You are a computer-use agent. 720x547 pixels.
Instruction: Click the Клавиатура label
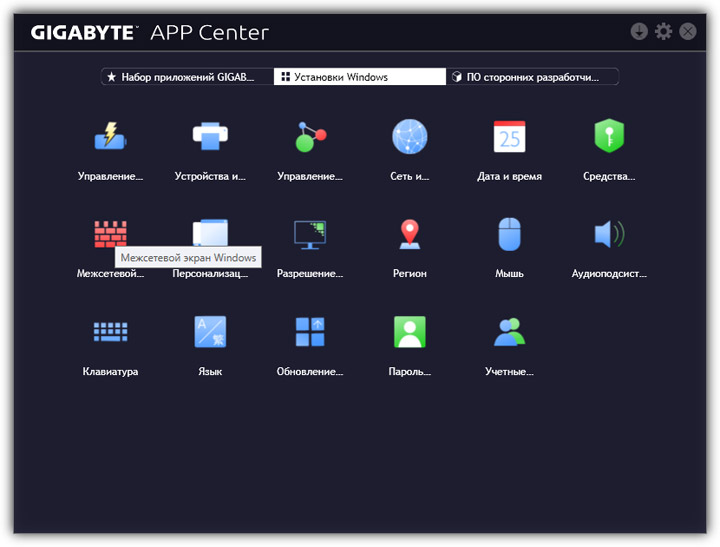click(110, 372)
